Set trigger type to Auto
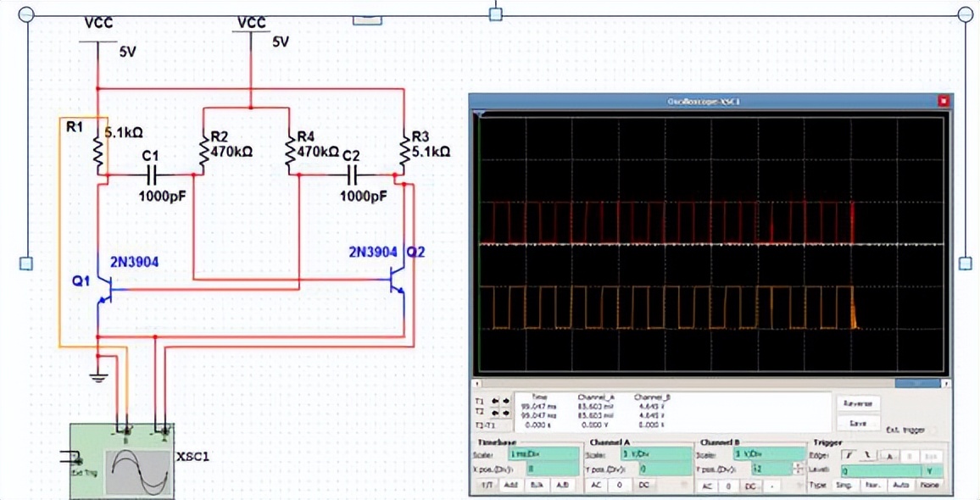This screenshot has height=500, width=980. (900, 486)
